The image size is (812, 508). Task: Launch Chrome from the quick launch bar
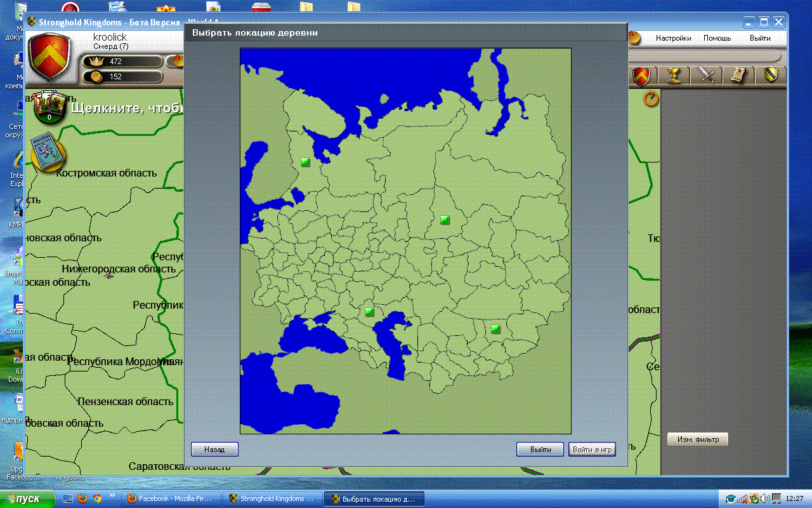[x=96, y=498]
